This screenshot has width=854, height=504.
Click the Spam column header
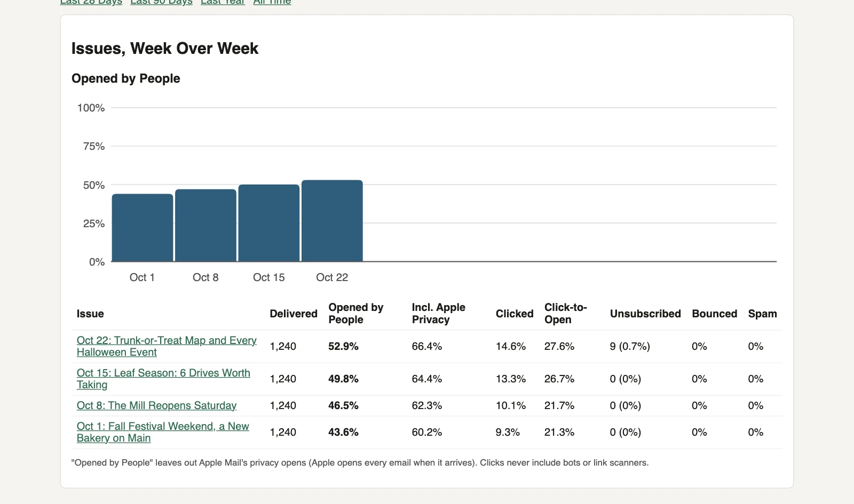(762, 314)
